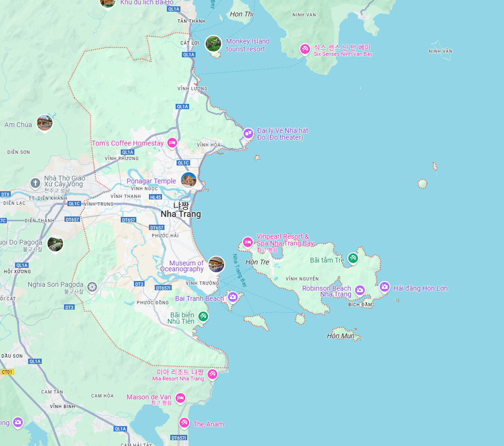Click the Hòn Mun island label
The width and height of the screenshot is (504, 446).
point(341,336)
